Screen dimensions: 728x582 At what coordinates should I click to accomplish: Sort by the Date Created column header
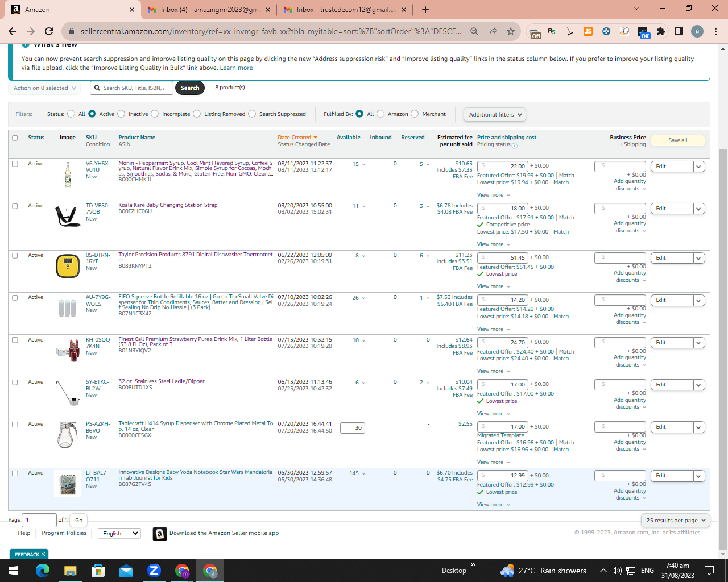[297, 138]
